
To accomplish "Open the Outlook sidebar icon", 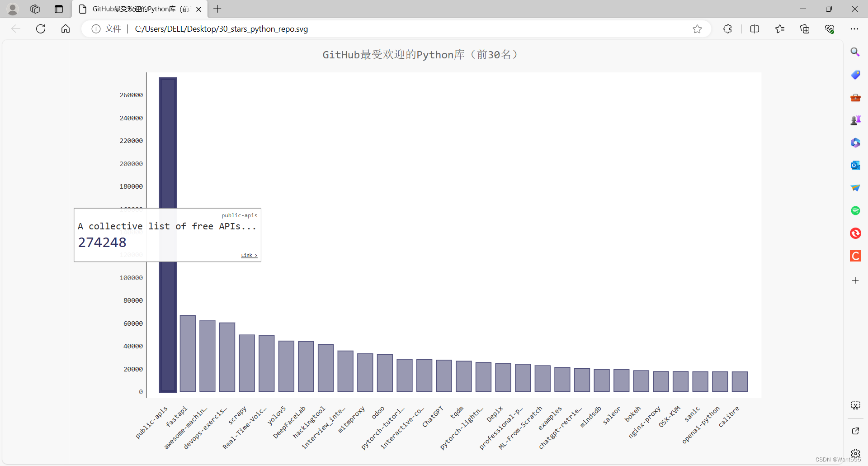I will 855,165.
